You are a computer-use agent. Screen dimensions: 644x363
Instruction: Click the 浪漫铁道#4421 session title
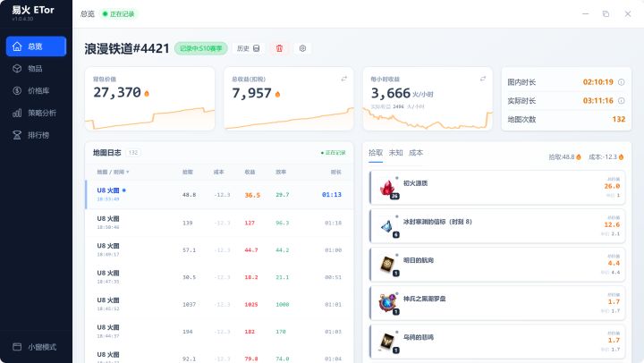(x=127, y=48)
